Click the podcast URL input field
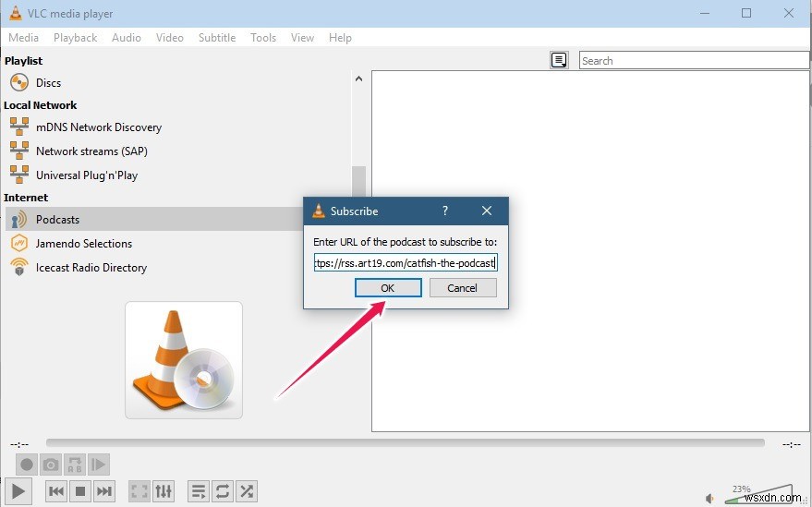 point(406,263)
